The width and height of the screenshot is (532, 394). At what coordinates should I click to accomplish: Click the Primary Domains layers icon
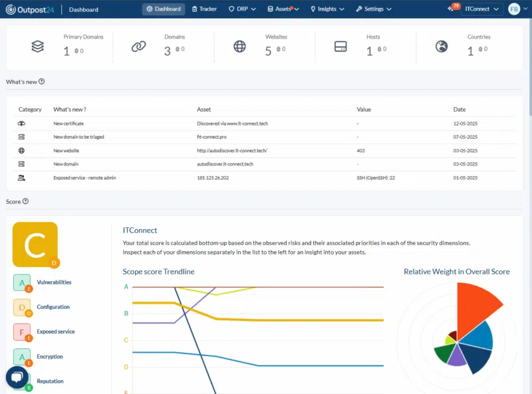point(38,47)
